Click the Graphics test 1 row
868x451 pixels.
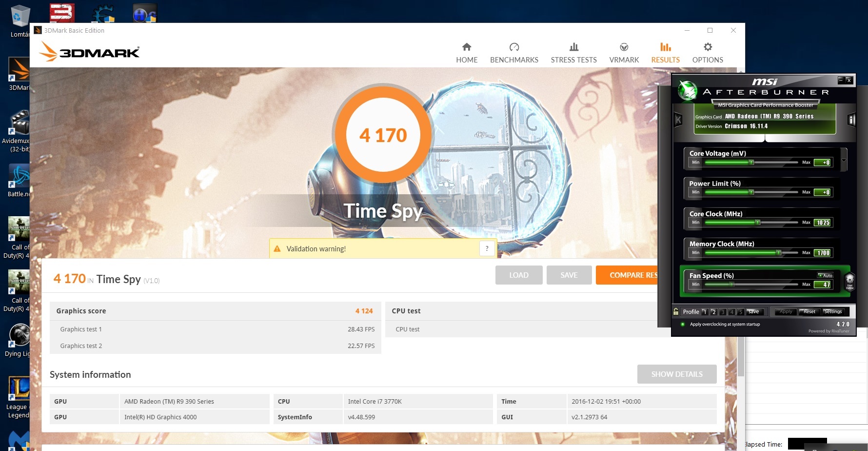point(215,329)
